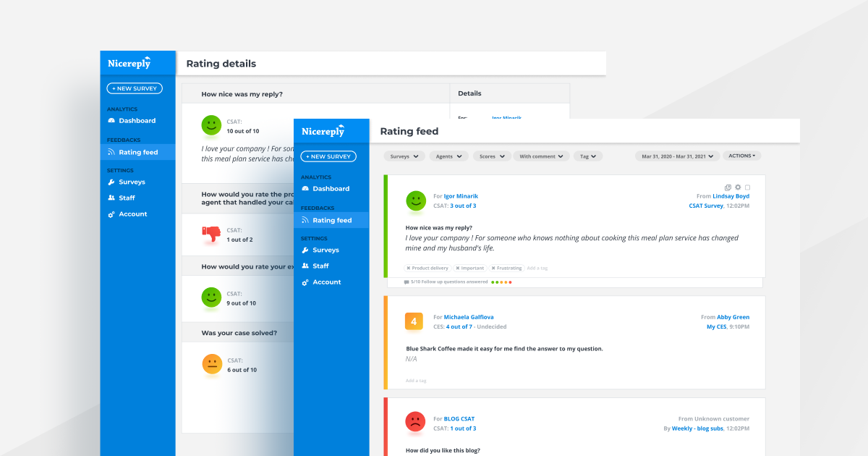Click the green smiley beside 10 out of 10
This screenshot has height=456, width=868.
[211, 125]
